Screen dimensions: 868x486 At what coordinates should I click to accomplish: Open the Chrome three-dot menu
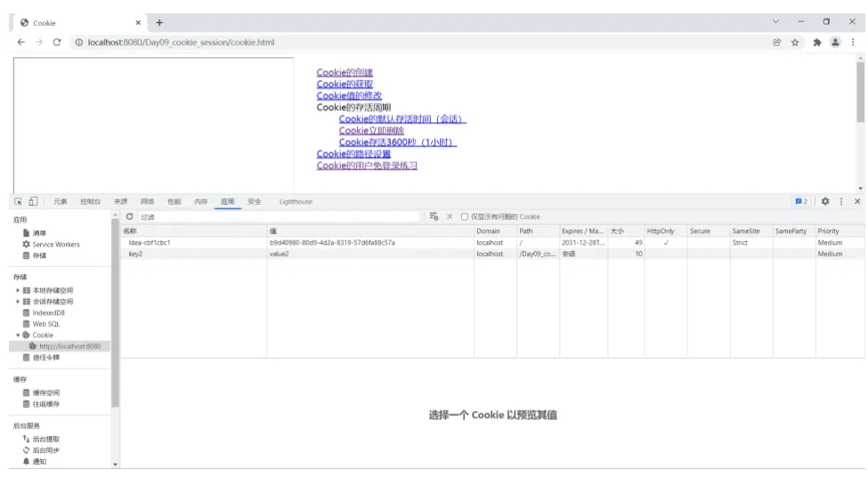coord(853,42)
